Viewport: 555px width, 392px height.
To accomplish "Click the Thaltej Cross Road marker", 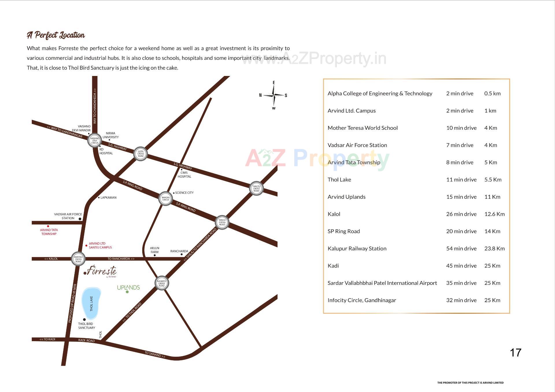I will 256,189.
